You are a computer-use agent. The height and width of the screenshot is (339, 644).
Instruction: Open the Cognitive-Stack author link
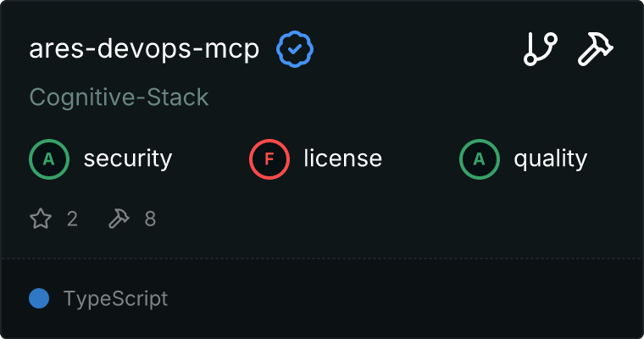point(119,97)
